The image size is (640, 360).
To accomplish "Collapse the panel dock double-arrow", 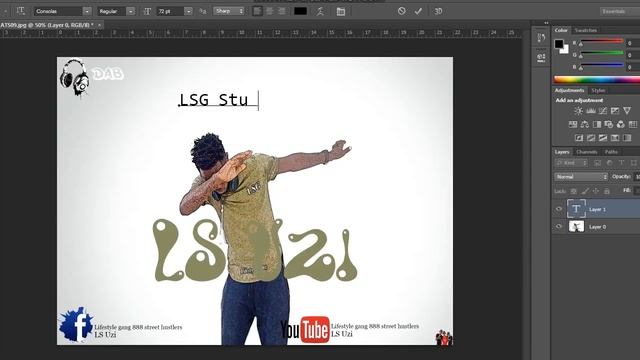I will tap(546, 23).
